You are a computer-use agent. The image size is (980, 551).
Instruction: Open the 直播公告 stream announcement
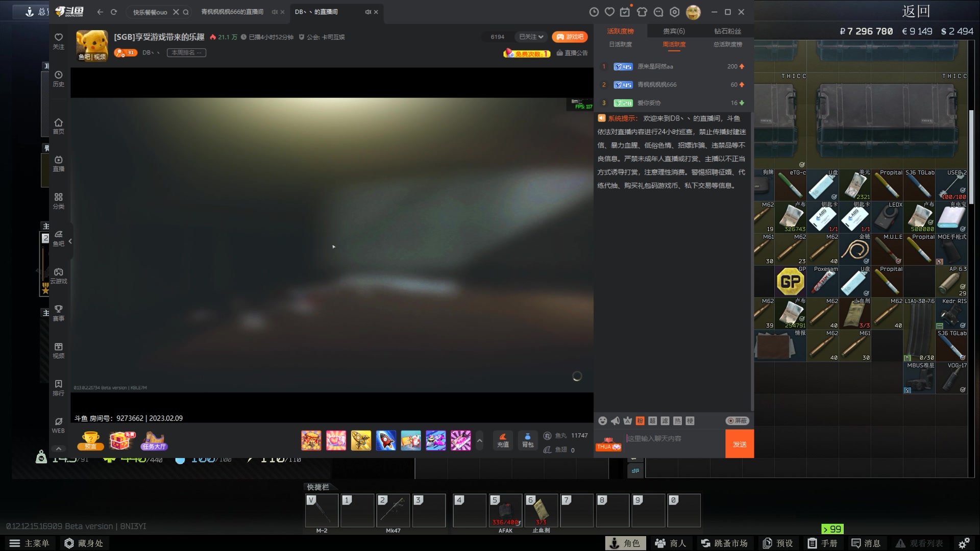(x=572, y=53)
